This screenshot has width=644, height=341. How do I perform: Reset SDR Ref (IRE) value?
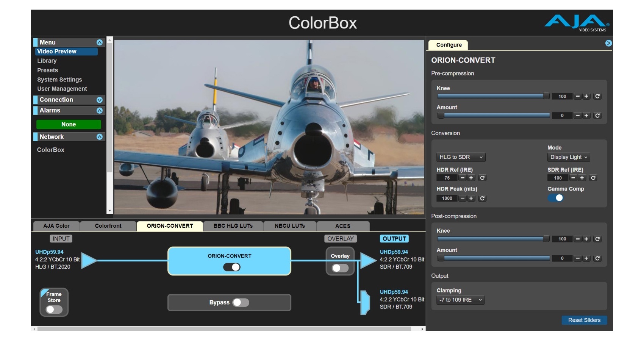point(593,178)
